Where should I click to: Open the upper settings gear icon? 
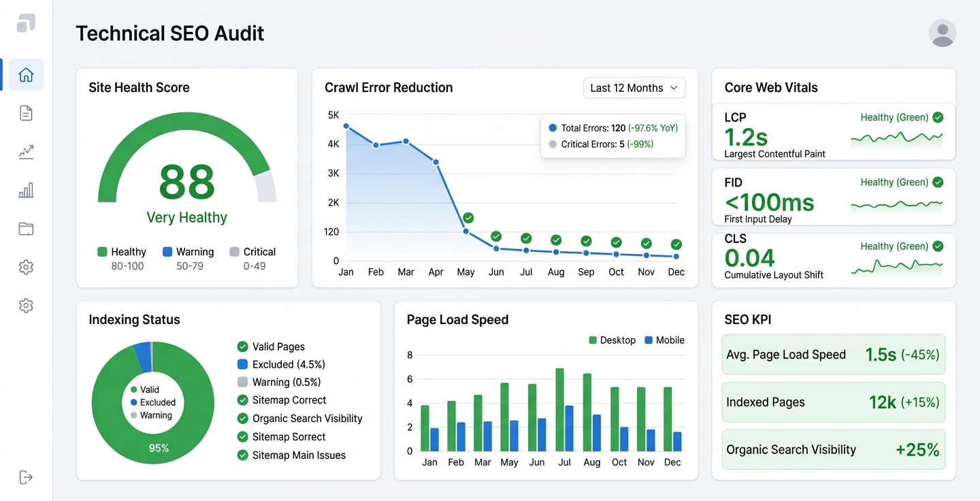[x=26, y=268]
